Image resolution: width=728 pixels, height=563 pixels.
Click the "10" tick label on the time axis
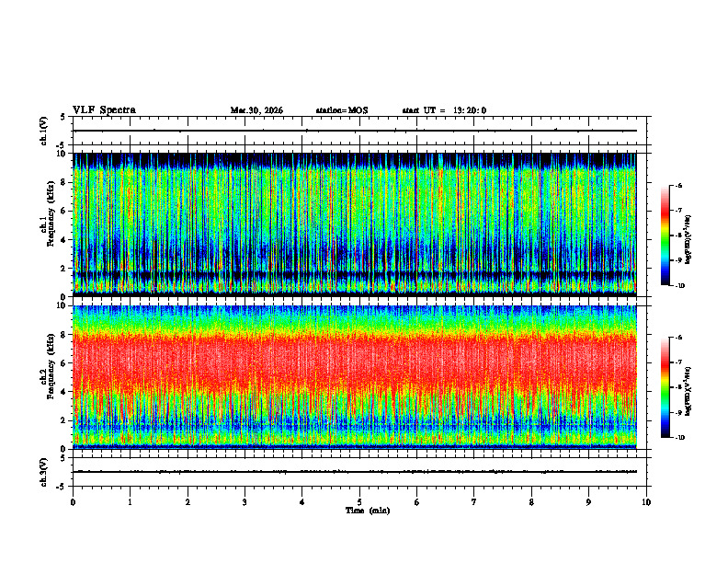pyautogui.click(x=646, y=502)
